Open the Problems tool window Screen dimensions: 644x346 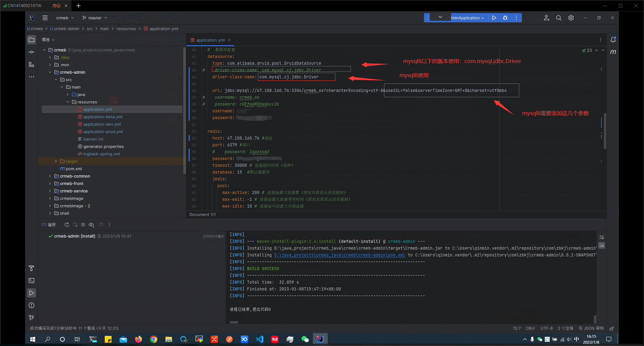click(x=32, y=305)
